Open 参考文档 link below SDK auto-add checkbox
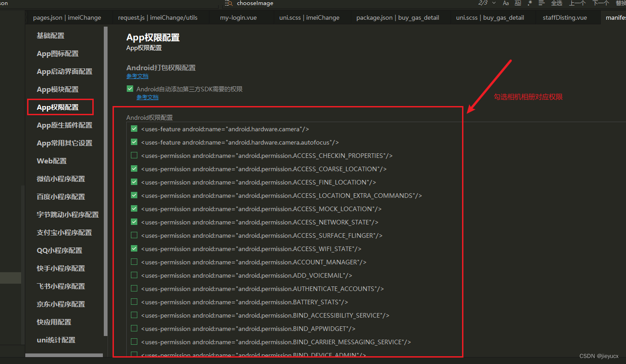Viewport: 626px width, 364px height. (147, 97)
